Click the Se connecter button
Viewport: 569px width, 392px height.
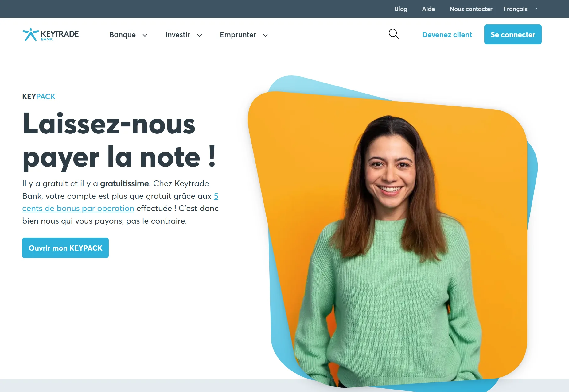513,34
